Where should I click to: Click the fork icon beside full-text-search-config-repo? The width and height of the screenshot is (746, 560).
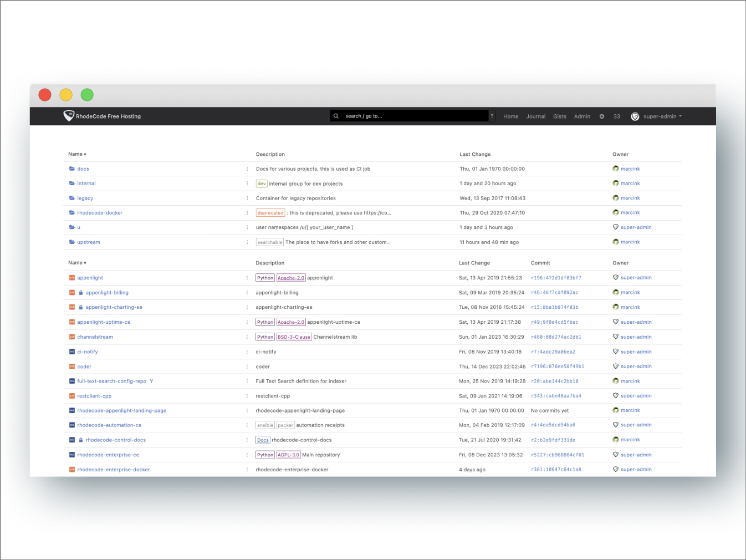(x=151, y=381)
